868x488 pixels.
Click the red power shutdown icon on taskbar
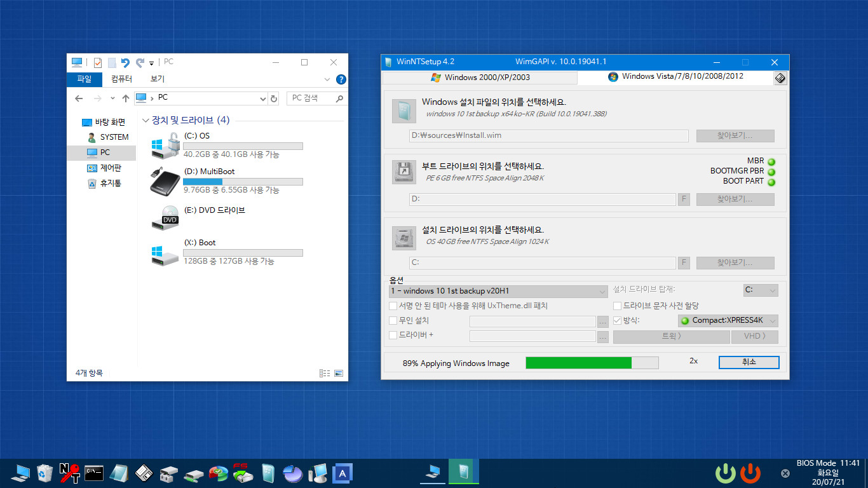[750, 473]
